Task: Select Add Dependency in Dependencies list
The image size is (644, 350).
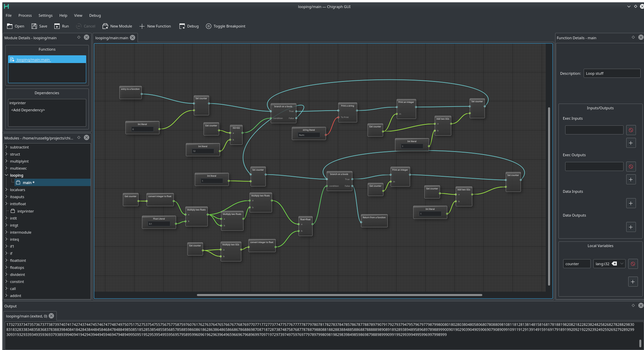Action: click(28, 110)
